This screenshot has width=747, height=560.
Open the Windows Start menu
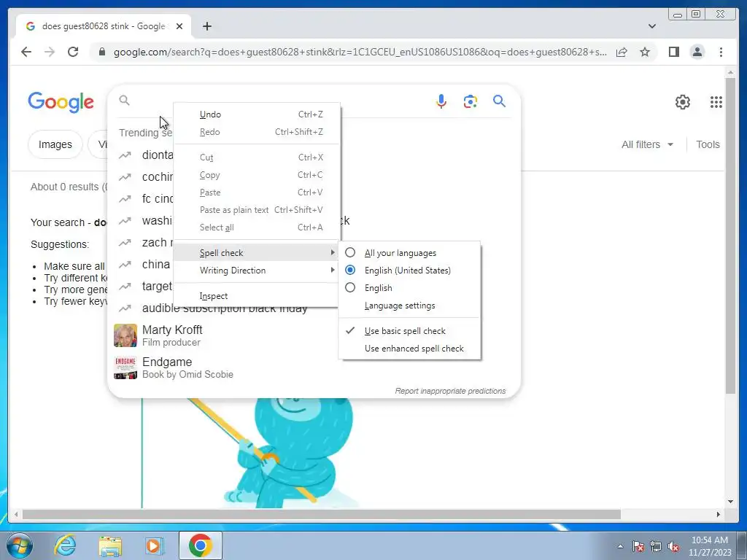(19, 545)
